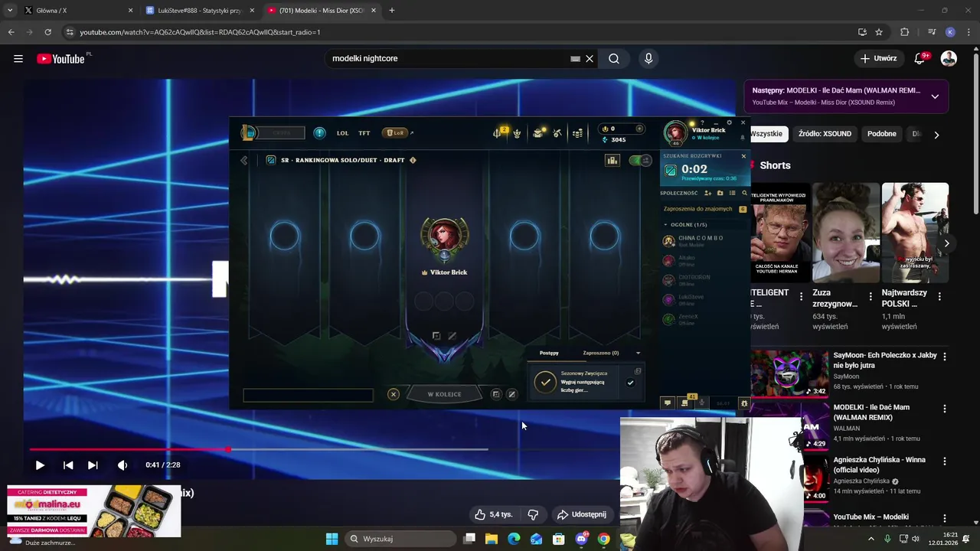
Task: Open the League client notification alert icon
Action: coord(319,133)
